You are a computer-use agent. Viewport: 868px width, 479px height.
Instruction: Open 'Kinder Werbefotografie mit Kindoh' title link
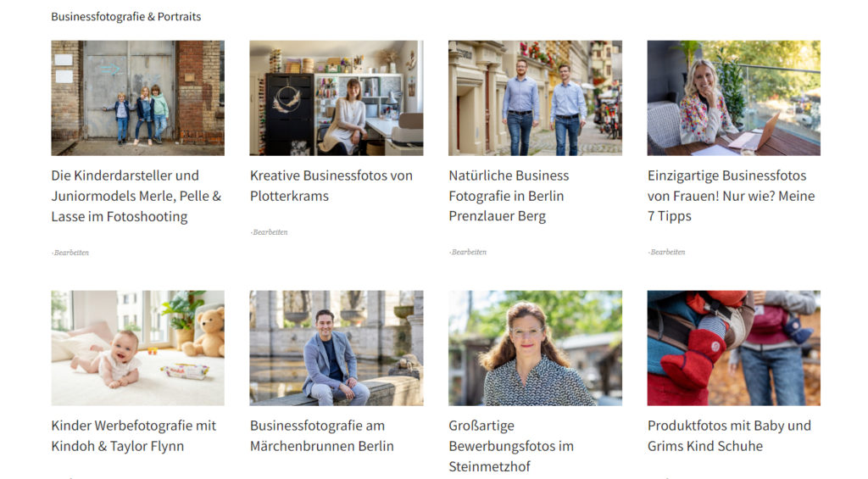(133, 436)
